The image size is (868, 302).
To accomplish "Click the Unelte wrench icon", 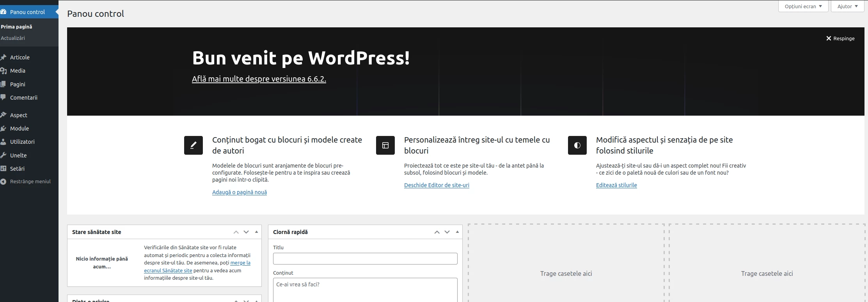I will 4,155.
